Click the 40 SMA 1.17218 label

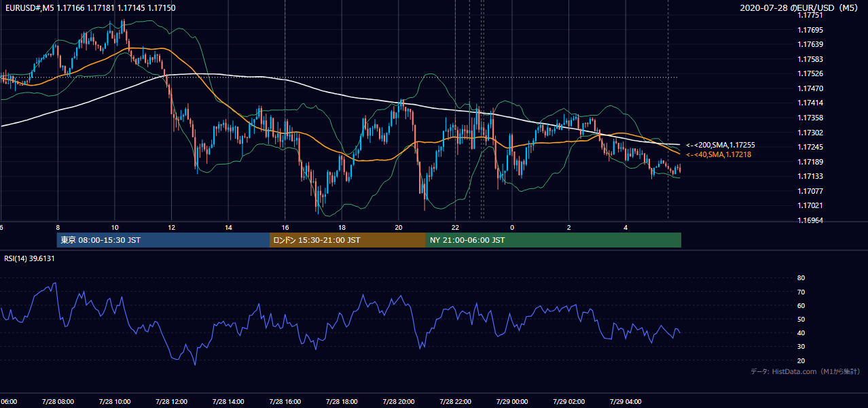point(719,155)
